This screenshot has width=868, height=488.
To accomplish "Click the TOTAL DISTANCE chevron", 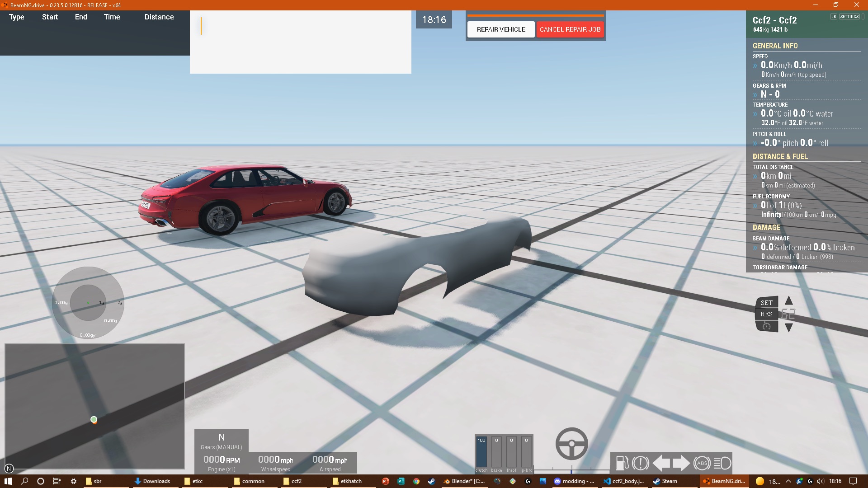I will (x=755, y=176).
